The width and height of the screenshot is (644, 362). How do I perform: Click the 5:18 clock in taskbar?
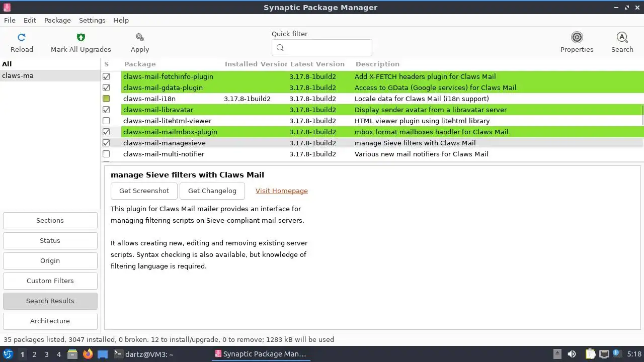coord(634,354)
